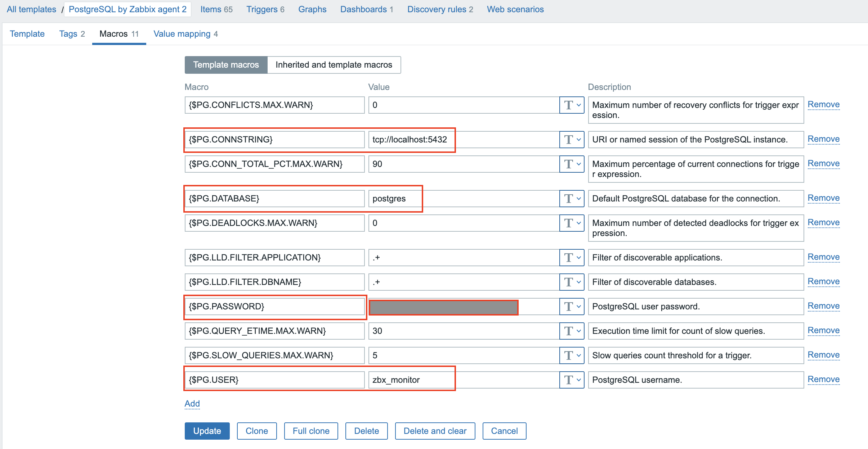Open value type dropdown for {$PG.PASSWORD}
The width and height of the screenshot is (868, 449).
click(x=572, y=307)
